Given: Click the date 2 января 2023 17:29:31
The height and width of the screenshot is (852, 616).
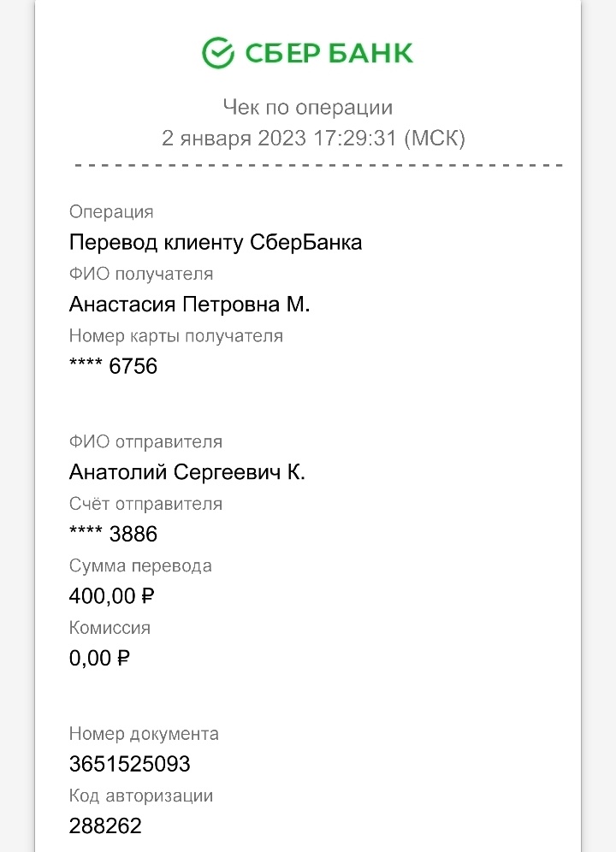Looking at the screenshot, I should point(279,138).
